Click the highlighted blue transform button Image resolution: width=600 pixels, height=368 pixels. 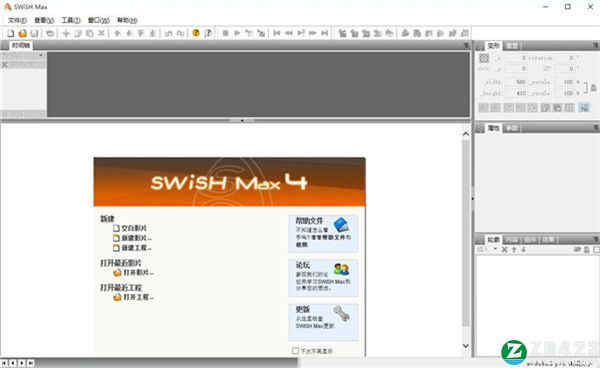[x=584, y=107]
